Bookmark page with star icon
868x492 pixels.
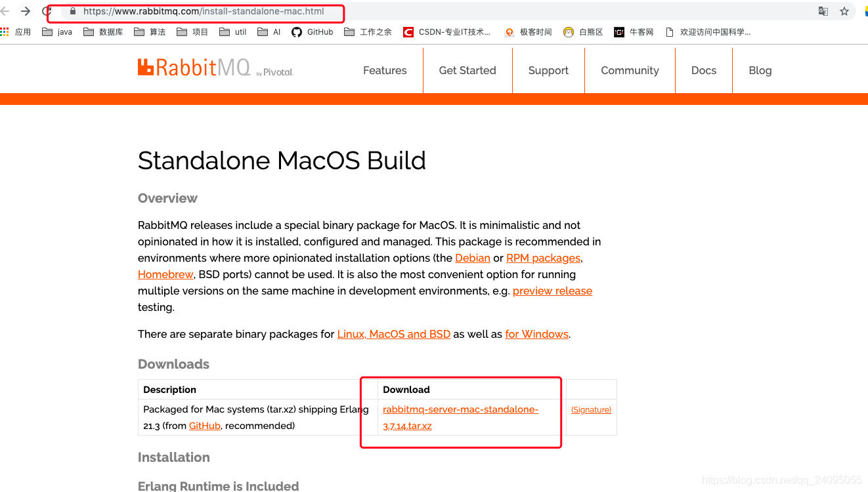[844, 11]
